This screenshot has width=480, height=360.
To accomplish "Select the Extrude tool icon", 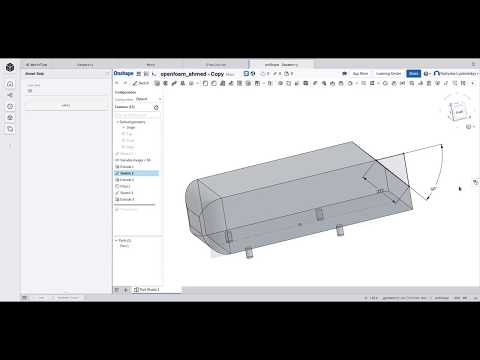I will pos(157,83).
